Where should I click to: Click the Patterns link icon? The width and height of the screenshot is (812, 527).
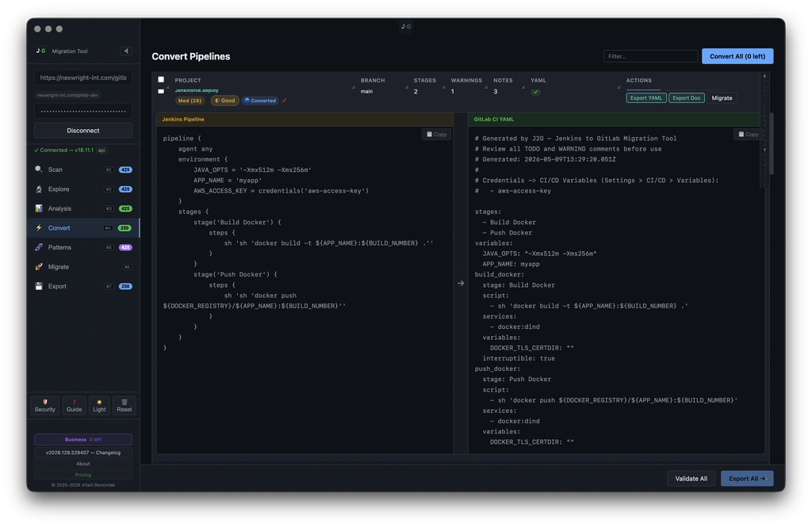[39, 247]
